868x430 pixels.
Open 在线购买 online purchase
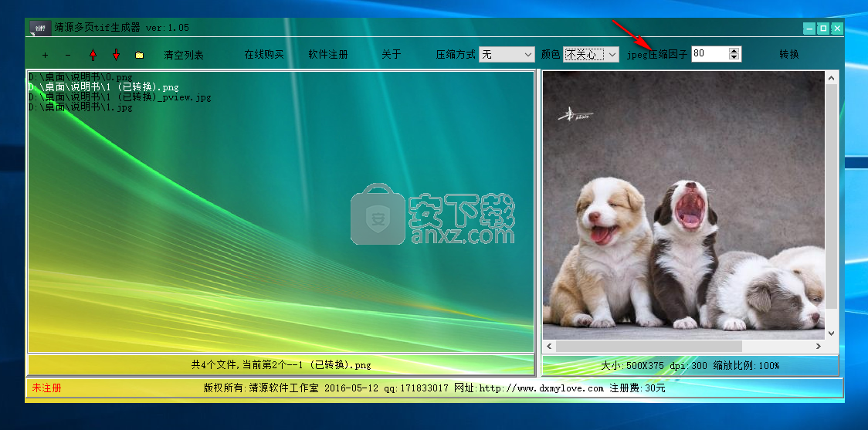(264, 54)
